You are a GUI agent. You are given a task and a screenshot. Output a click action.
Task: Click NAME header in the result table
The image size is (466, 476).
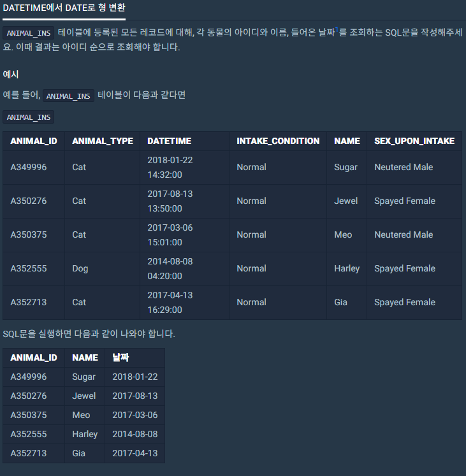pos(85,358)
